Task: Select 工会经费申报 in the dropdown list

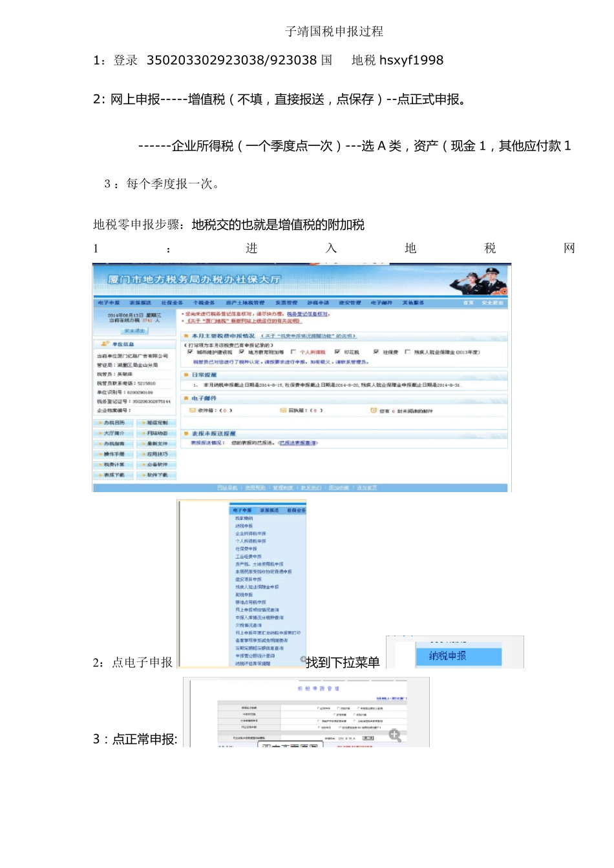Action: 248,557
